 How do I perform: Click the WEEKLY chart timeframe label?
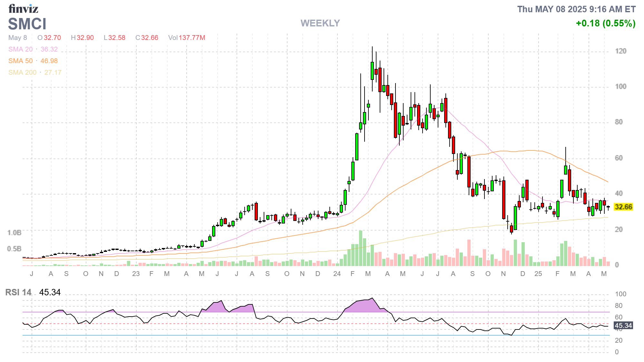[x=320, y=23]
